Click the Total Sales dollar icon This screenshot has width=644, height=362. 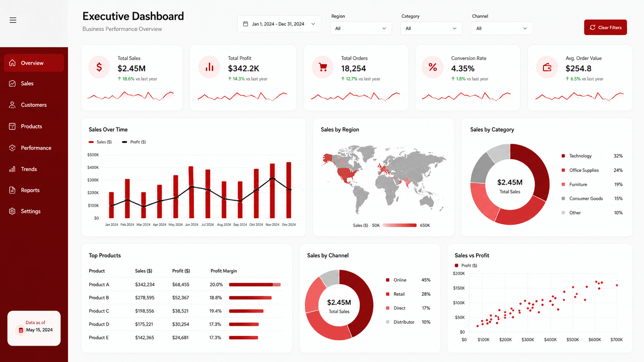99,67
